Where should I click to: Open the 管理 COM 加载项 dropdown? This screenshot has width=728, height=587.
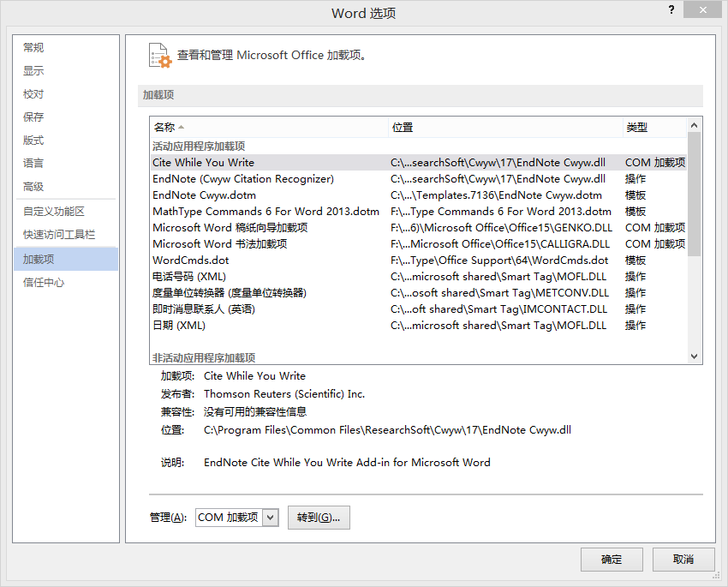point(270,518)
